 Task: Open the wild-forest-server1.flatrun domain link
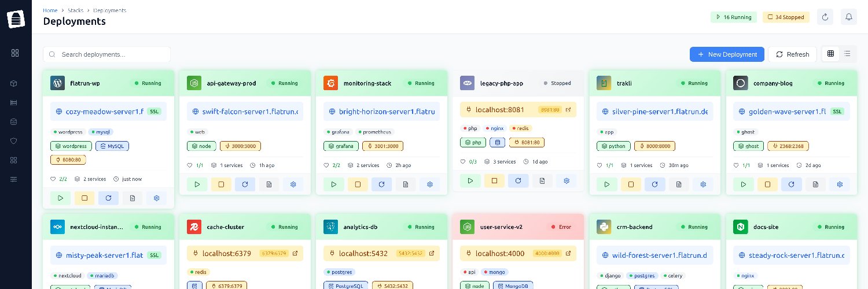[660, 255]
